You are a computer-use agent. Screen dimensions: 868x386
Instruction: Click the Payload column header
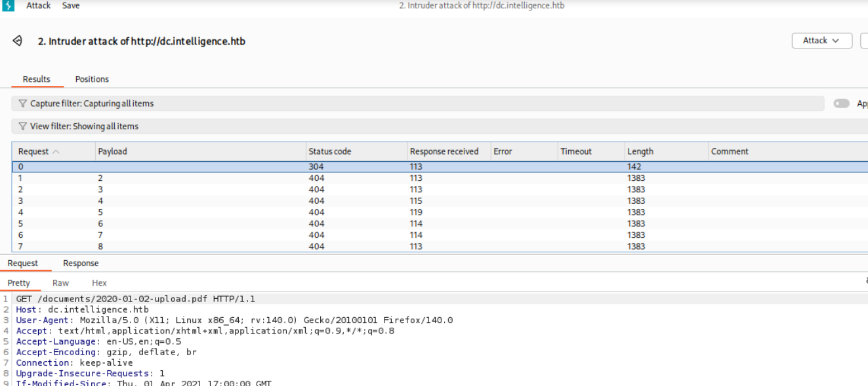pyautogui.click(x=113, y=151)
